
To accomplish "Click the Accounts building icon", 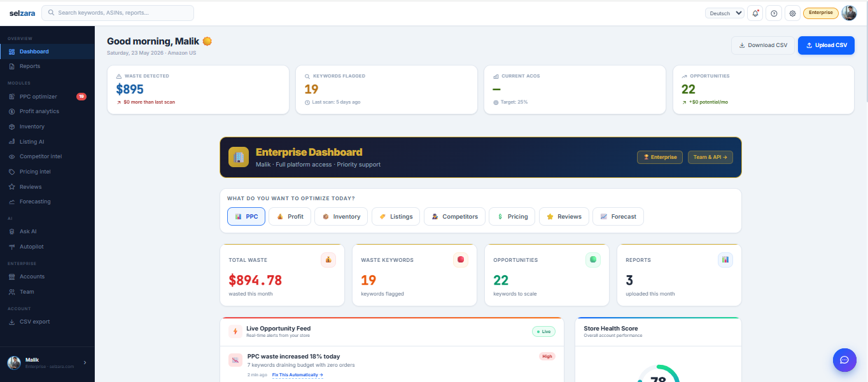I will pyautogui.click(x=12, y=276).
